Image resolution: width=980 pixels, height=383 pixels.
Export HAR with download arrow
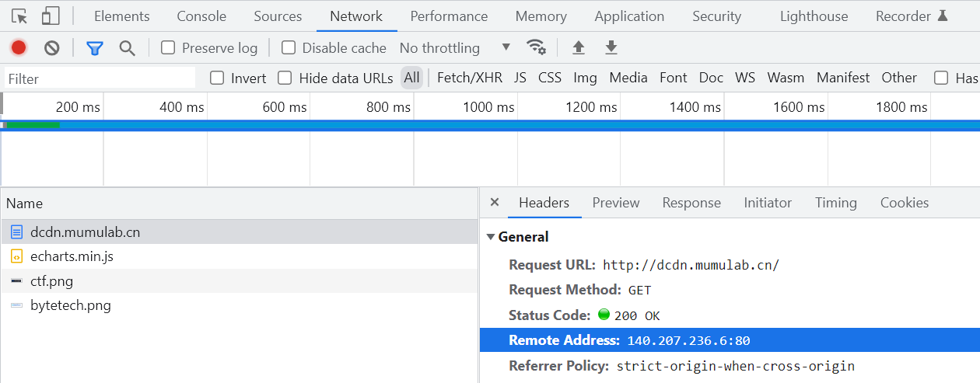click(611, 48)
